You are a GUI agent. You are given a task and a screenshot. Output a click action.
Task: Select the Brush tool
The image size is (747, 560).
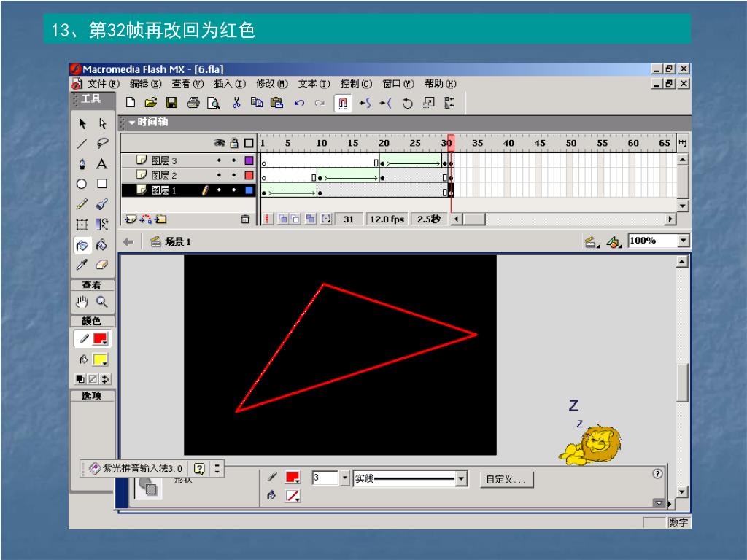point(102,204)
